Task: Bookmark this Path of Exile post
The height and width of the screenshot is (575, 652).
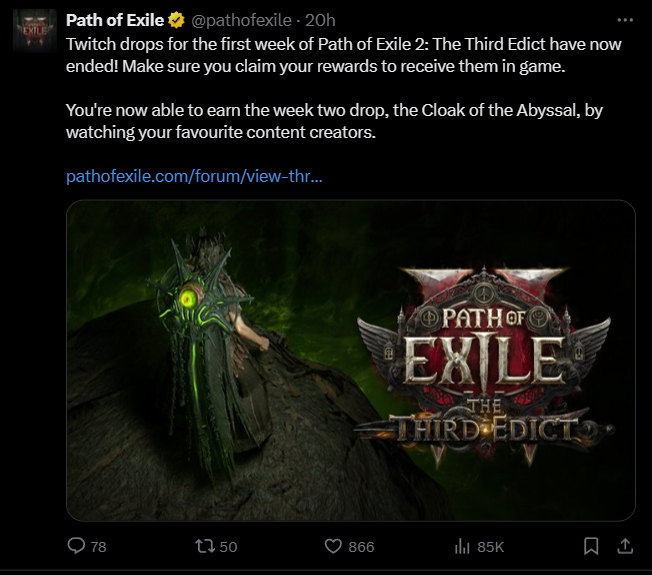Action: (591, 546)
